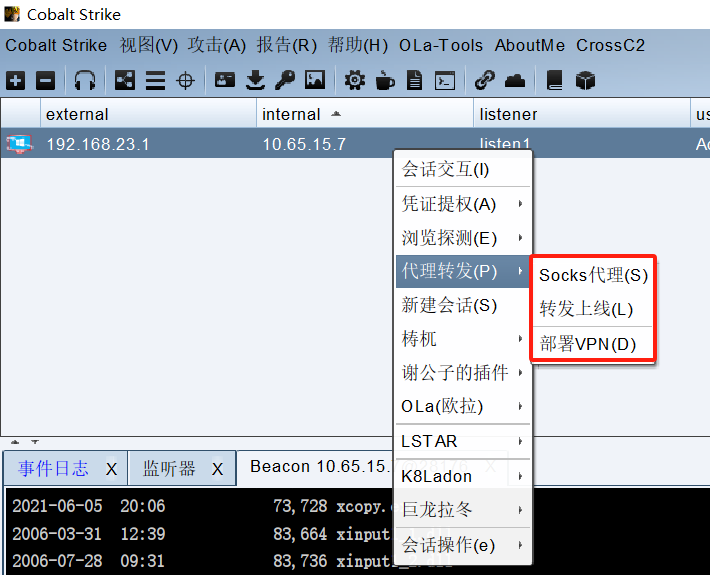Viewport: 710px width, 575px height.
Task: Click the Disconnect minus icon
Action: (x=45, y=81)
